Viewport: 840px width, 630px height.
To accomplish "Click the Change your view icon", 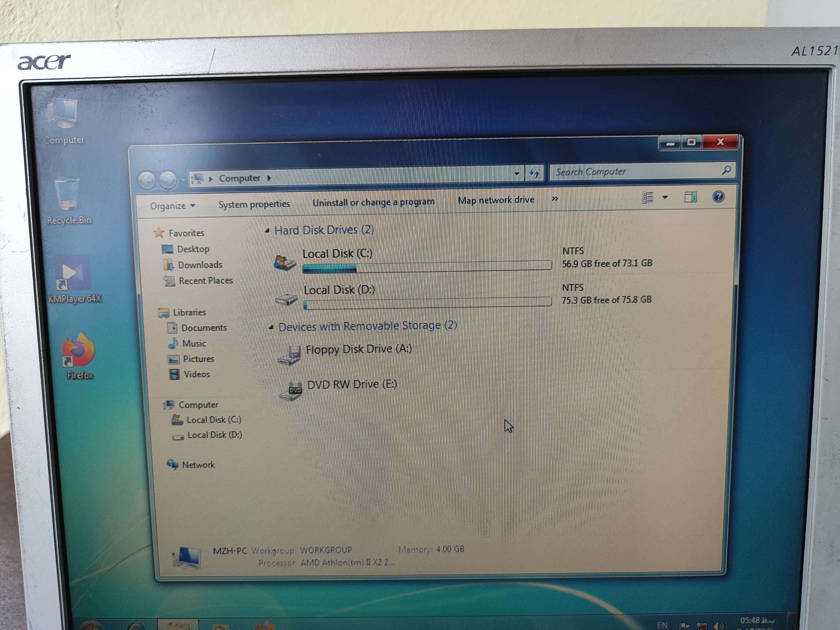I will click(x=647, y=198).
